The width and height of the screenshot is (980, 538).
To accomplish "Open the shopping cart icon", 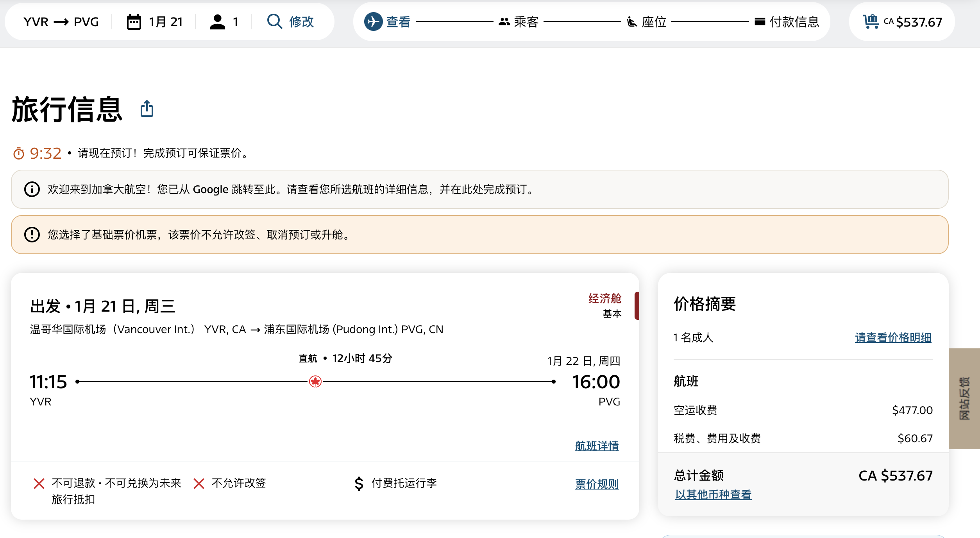I will click(871, 22).
